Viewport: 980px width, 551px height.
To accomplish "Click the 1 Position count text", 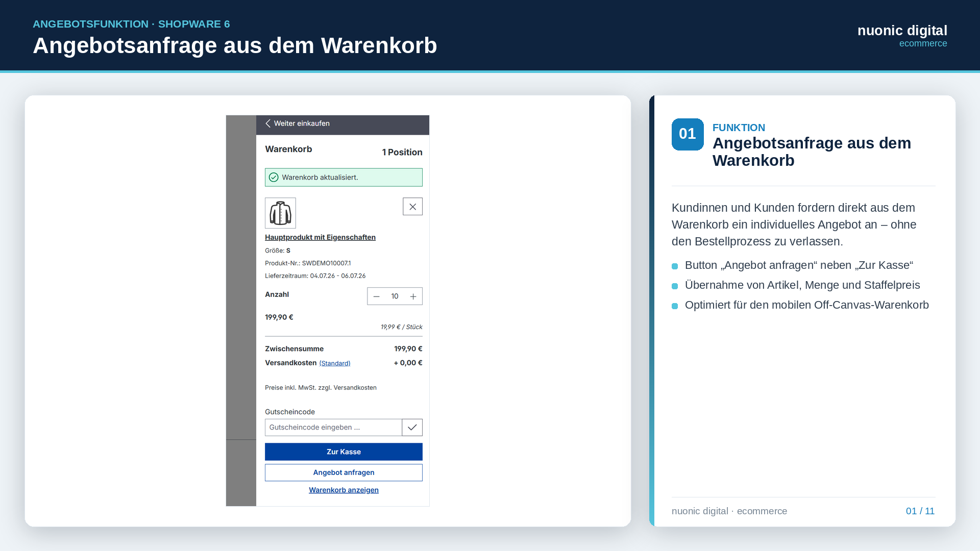I will [x=402, y=153].
